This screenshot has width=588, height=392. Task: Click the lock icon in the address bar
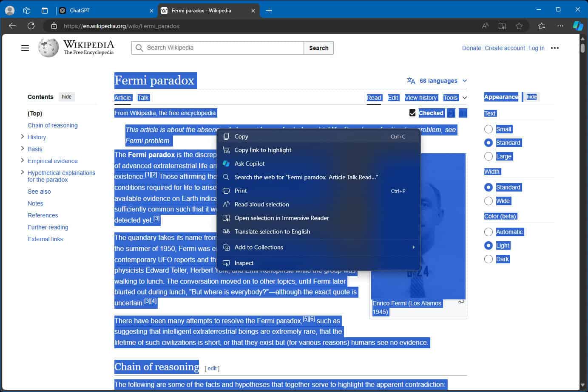tap(54, 25)
